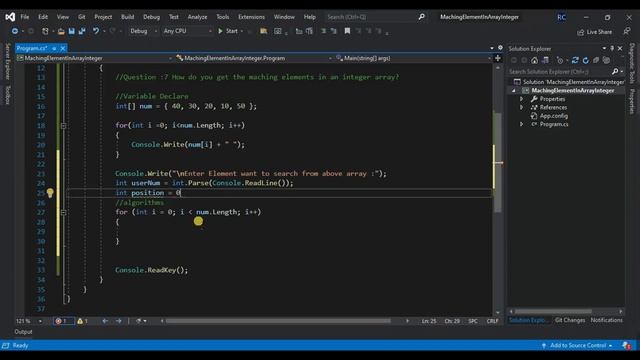Image resolution: width=640 pixels, height=360 pixels.
Task: Click the Live Share button
Action: tap(595, 32)
